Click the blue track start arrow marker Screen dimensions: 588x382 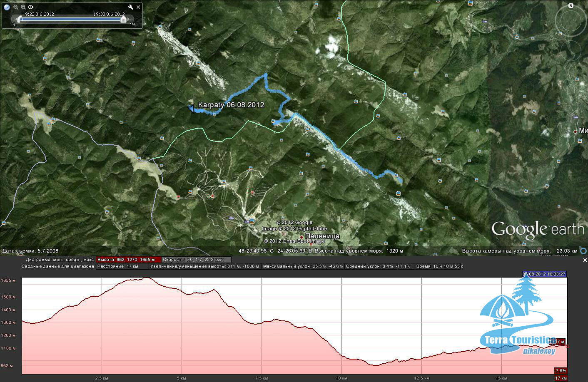coord(191,109)
